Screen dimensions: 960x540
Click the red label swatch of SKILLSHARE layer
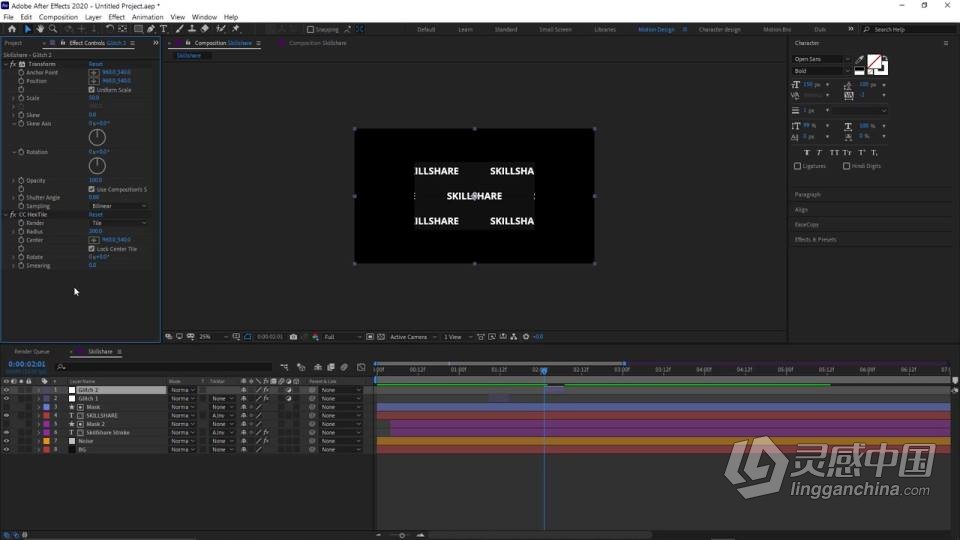click(47, 416)
